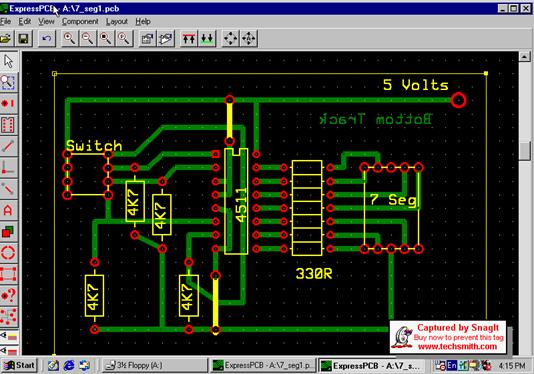The height and width of the screenshot is (374, 534).
Task: Toggle the red copper layer visibility button
Action: coord(9,350)
